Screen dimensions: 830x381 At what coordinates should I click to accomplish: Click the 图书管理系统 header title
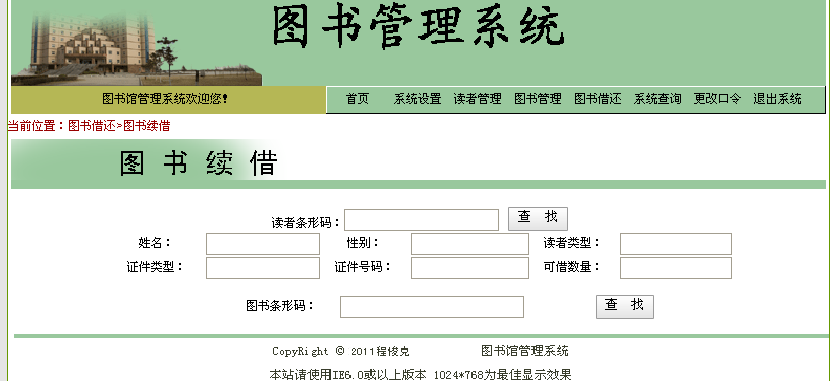click(418, 26)
